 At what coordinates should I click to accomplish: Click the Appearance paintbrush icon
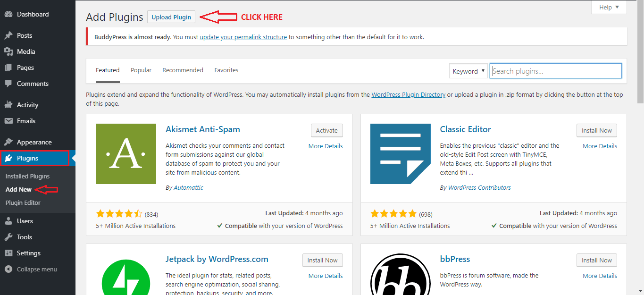(x=8, y=142)
